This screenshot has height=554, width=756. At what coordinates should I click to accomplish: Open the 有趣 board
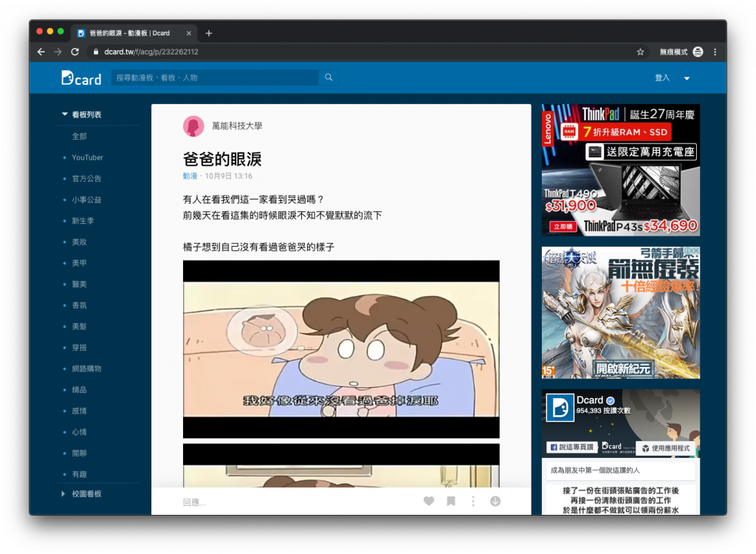coord(79,474)
